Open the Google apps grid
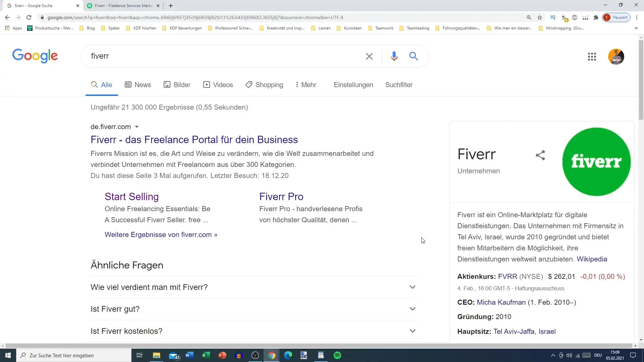This screenshot has height=362, width=644. click(592, 57)
